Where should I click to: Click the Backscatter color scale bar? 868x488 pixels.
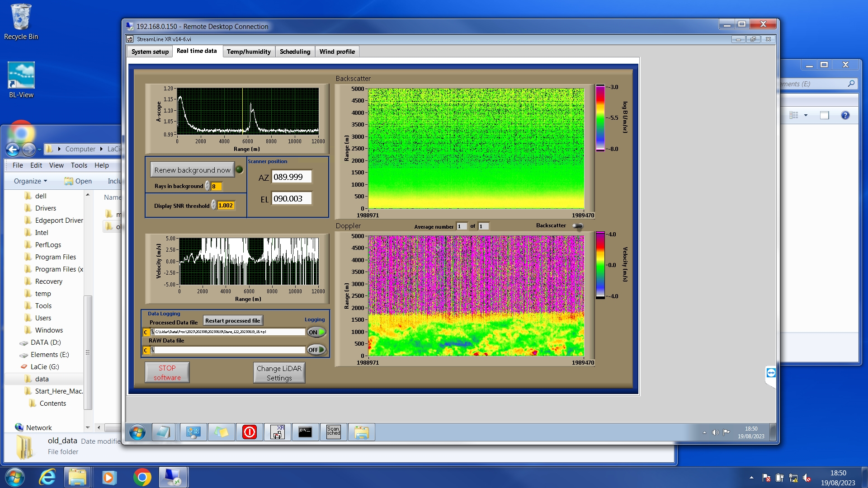click(x=600, y=117)
